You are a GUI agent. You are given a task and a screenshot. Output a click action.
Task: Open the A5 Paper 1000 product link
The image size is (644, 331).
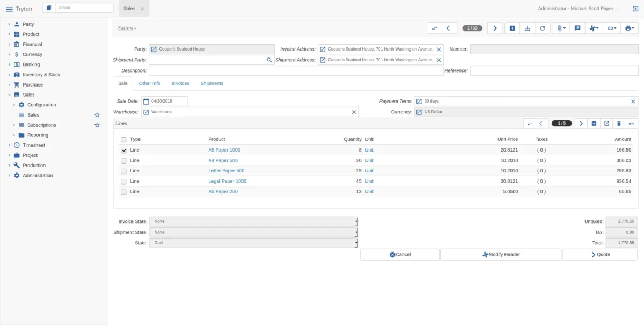(224, 150)
